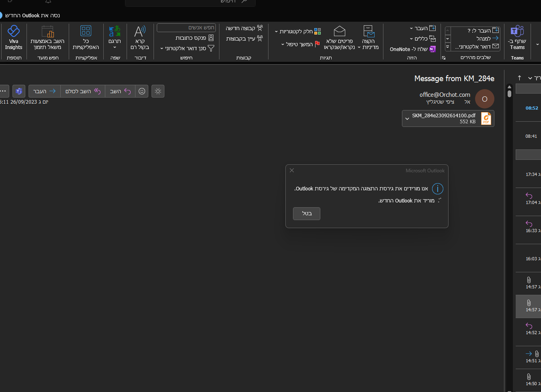Click the sender address office@Orchot.com
Image resolution: width=541 pixels, height=392 pixels.
445,95
